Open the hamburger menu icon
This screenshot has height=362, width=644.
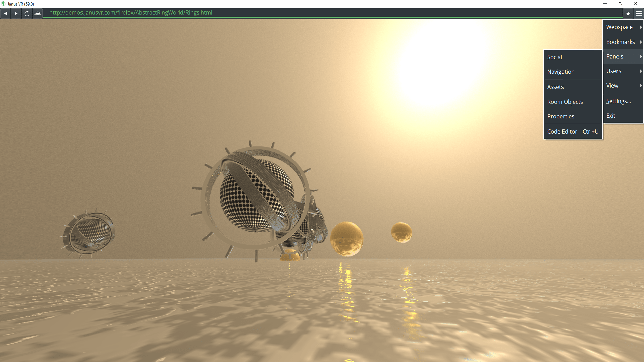(638, 13)
